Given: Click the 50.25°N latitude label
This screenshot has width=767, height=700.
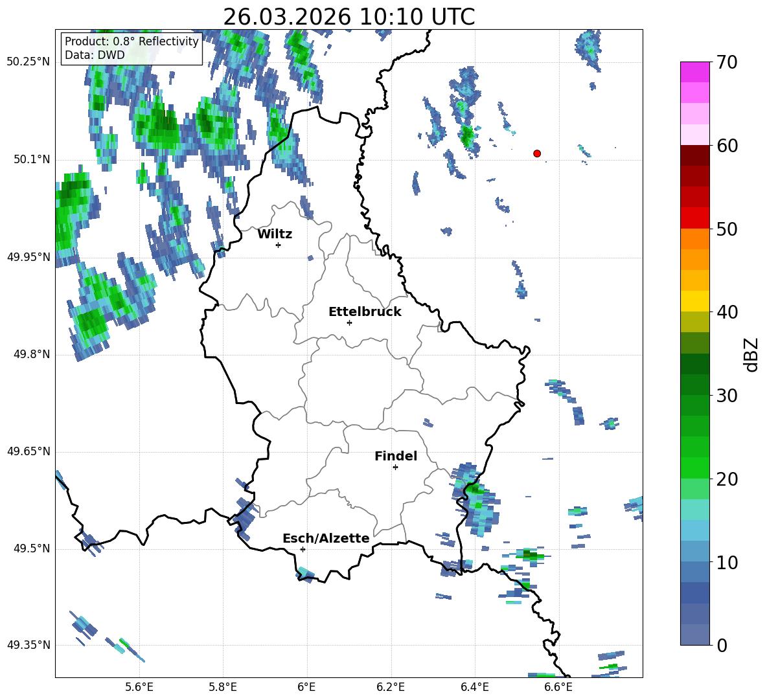Looking at the screenshot, I should [x=29, y=62].
